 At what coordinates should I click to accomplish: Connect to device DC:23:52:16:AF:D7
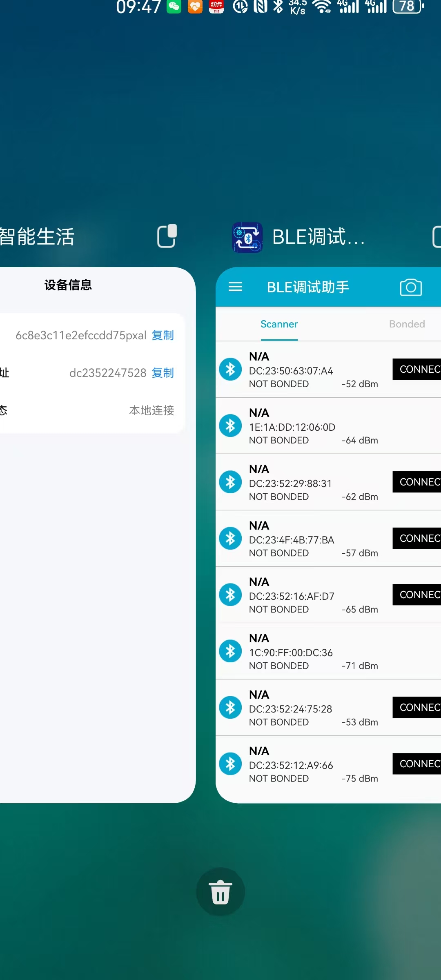pyautogui.click(x=417, y=595)
